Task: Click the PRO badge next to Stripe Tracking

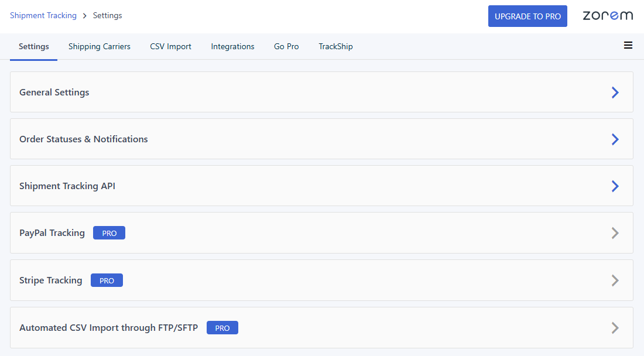Action: [107, 280]
